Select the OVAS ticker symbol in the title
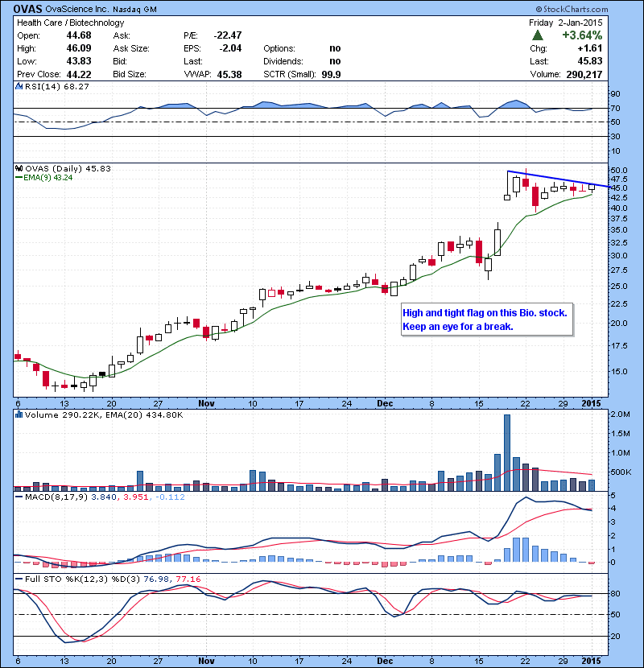This screenshot has width=644, height=668. 27,9
